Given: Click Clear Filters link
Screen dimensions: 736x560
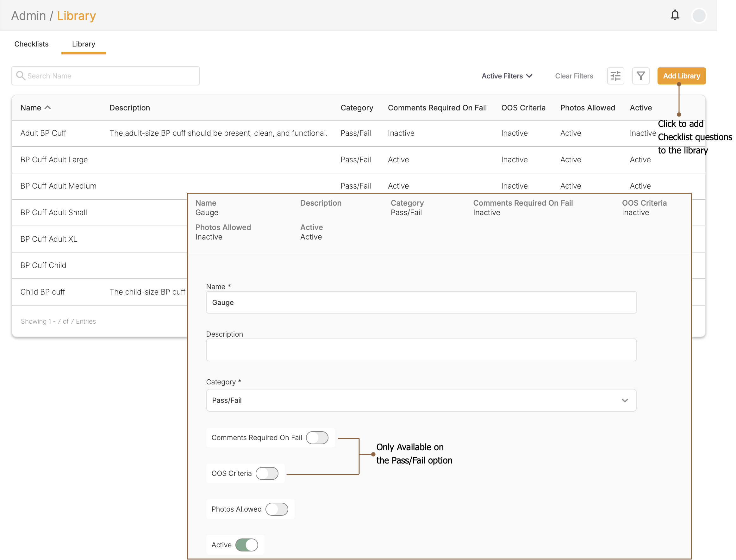Looking at the screenshot, I should [x=574, y=76].
